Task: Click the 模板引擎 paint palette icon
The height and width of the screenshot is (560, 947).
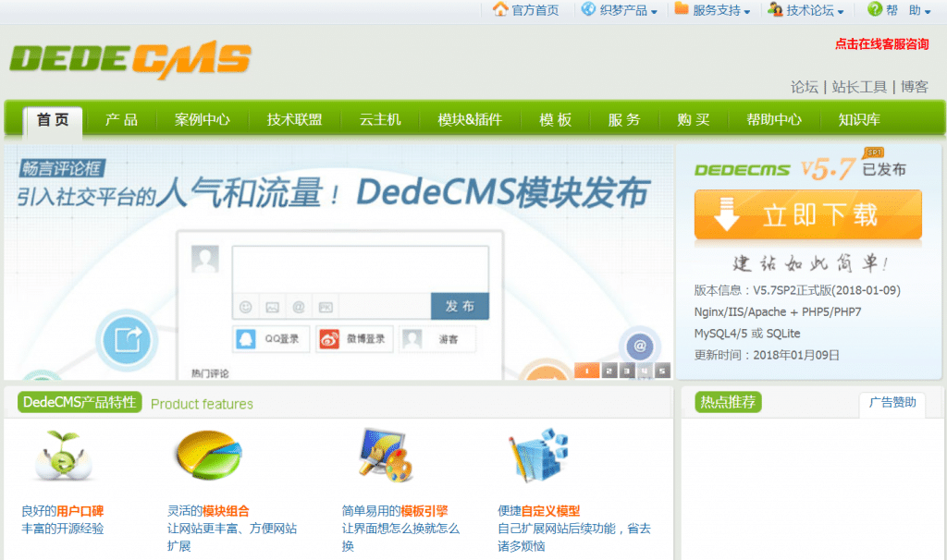Action: tap(385, 456)
